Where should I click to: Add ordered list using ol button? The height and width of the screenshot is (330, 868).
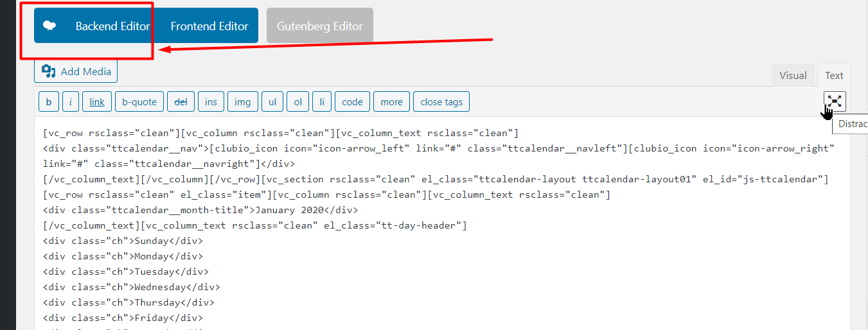(x=297, y=102)
